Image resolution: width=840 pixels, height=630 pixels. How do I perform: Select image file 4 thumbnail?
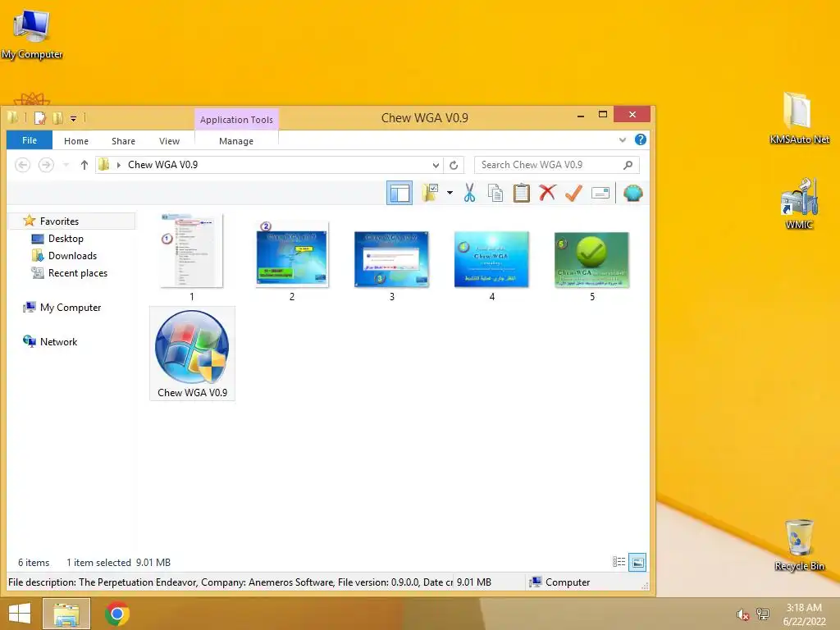tap(492, 260)
